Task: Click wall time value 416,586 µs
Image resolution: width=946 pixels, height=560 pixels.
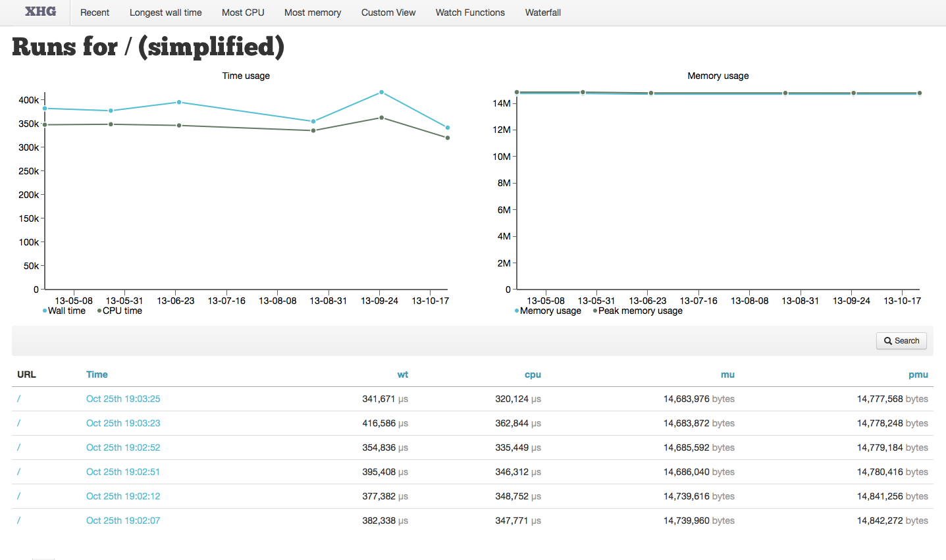Action: (385, 423)
